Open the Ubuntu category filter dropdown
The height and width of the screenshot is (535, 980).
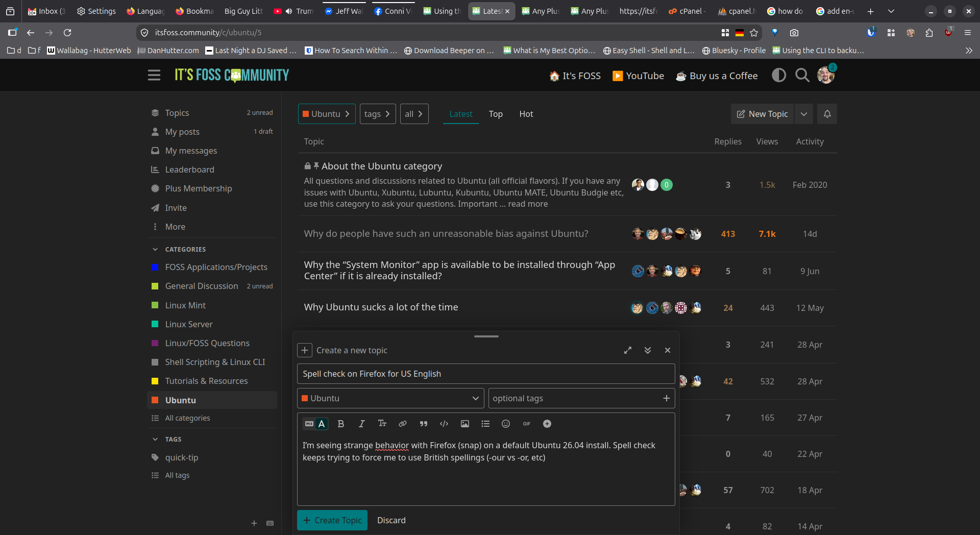coord(327,114)
